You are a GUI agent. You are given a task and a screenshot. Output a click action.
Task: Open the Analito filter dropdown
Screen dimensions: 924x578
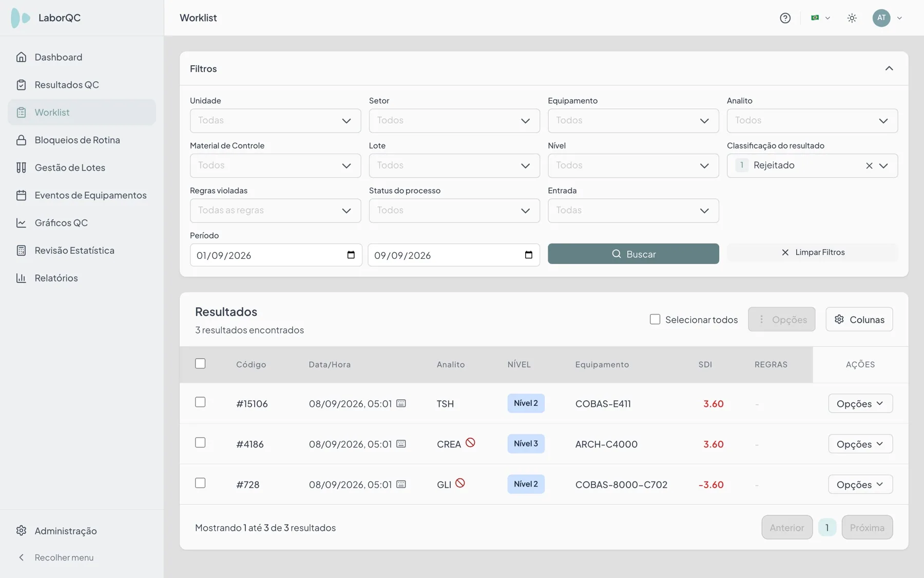(812, 121)
